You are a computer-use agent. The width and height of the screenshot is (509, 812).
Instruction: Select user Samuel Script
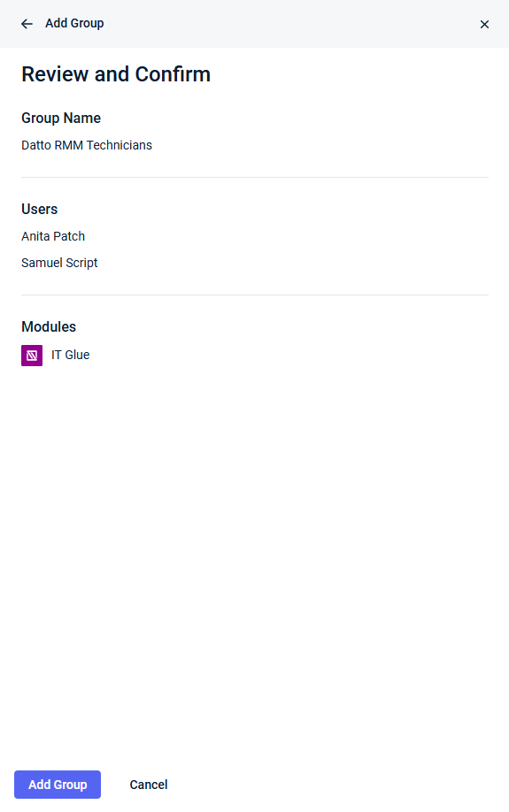point(59,263)
